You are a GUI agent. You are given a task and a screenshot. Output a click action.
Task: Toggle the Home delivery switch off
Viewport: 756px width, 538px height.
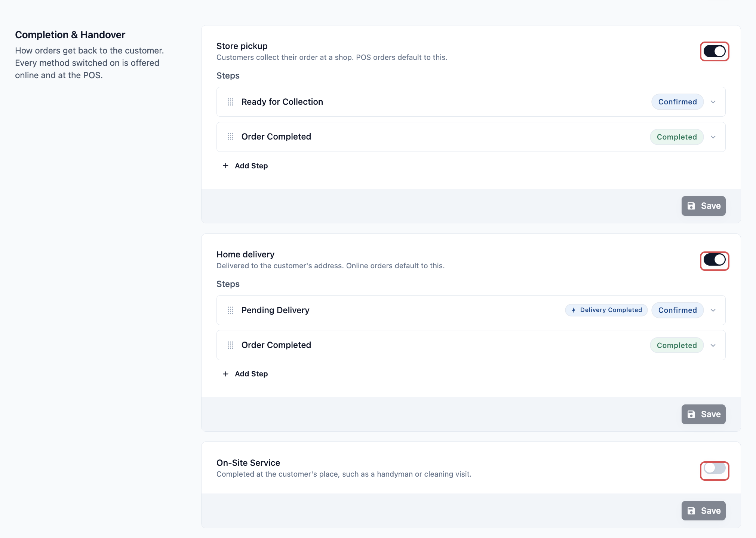[x=714, y=260]
